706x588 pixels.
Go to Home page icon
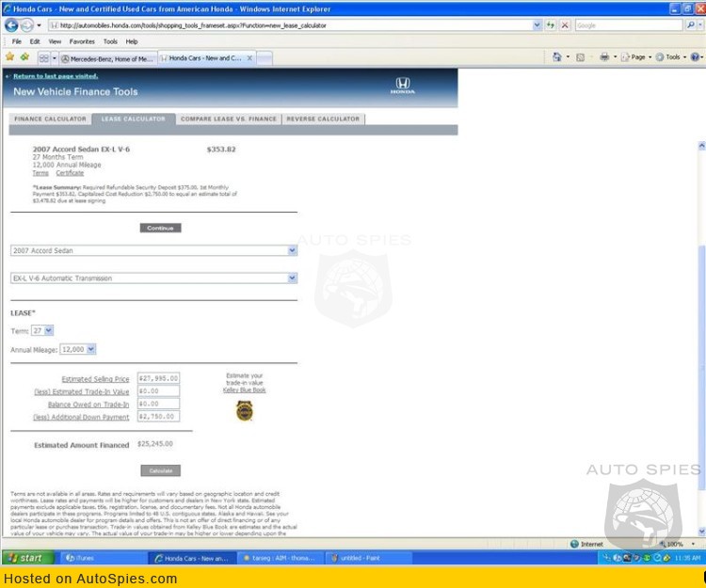[557, 56]
